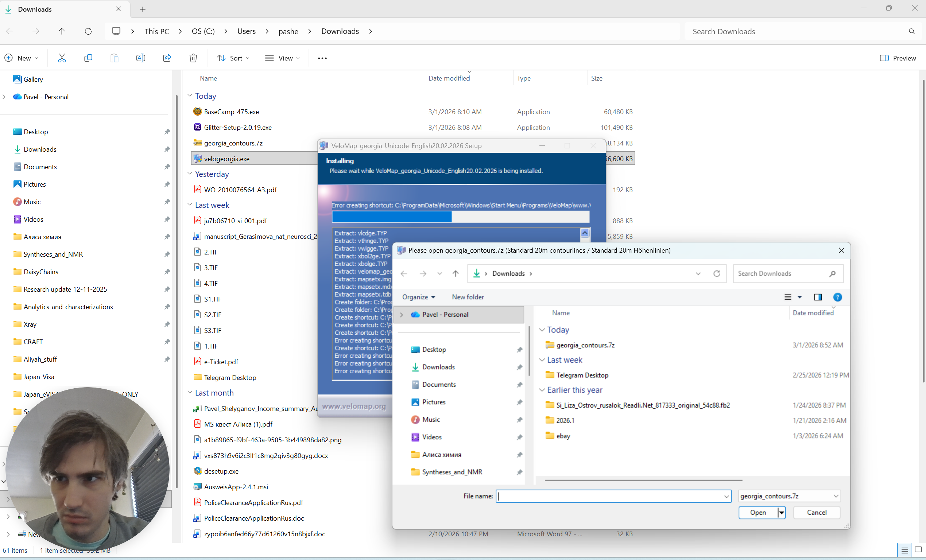Click the Share icon in toolbar

[x=167, y=58]
